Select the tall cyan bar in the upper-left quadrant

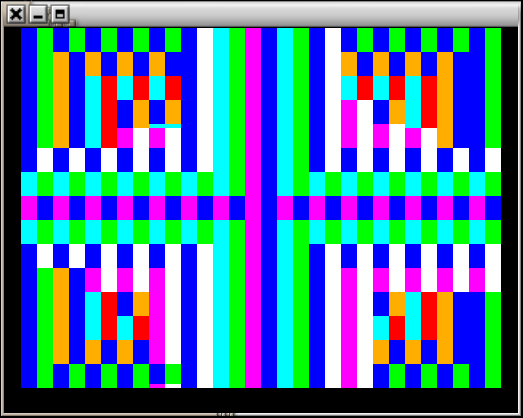[x=93, y=112]
